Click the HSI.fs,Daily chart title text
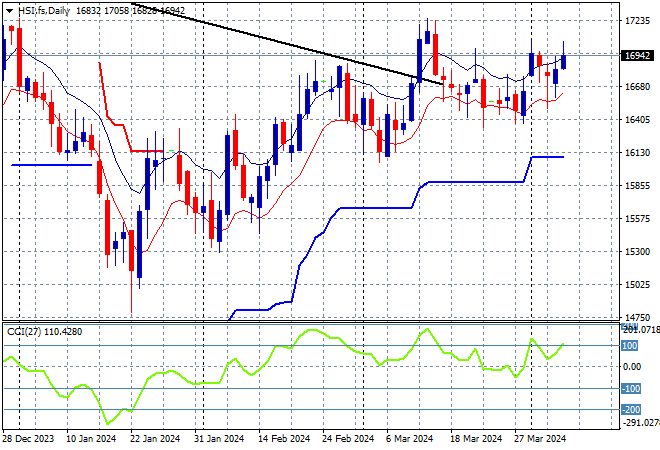Viewport: 660px width, 450px height. pyautogui.click(x=44, y=11)
